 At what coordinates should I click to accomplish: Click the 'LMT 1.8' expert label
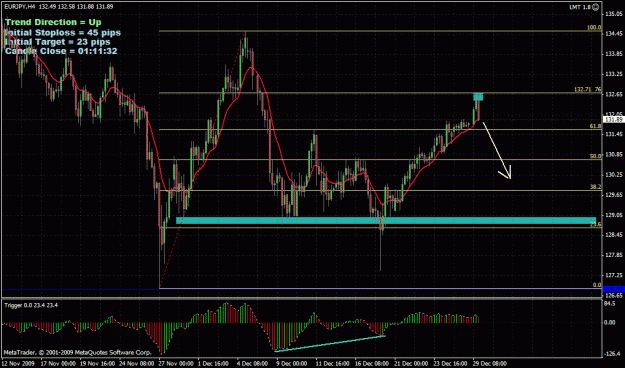pyautogui.click(x=580, y=7)
